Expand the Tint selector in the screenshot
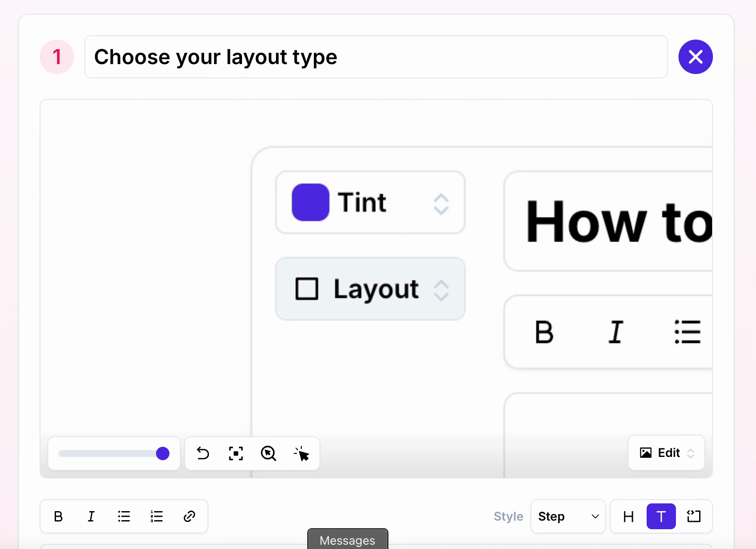This screenshot has height=549, width=756. point(370,203)
